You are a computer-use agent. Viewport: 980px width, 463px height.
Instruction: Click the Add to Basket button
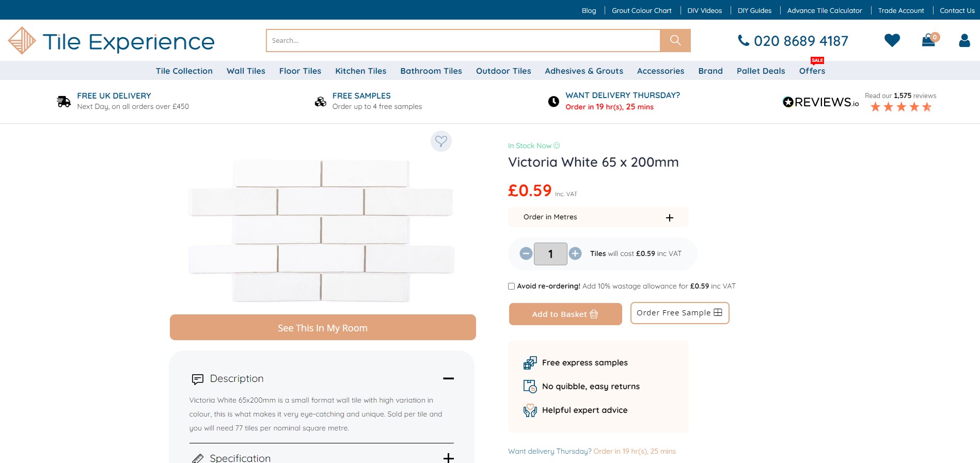tap(565, 314)
